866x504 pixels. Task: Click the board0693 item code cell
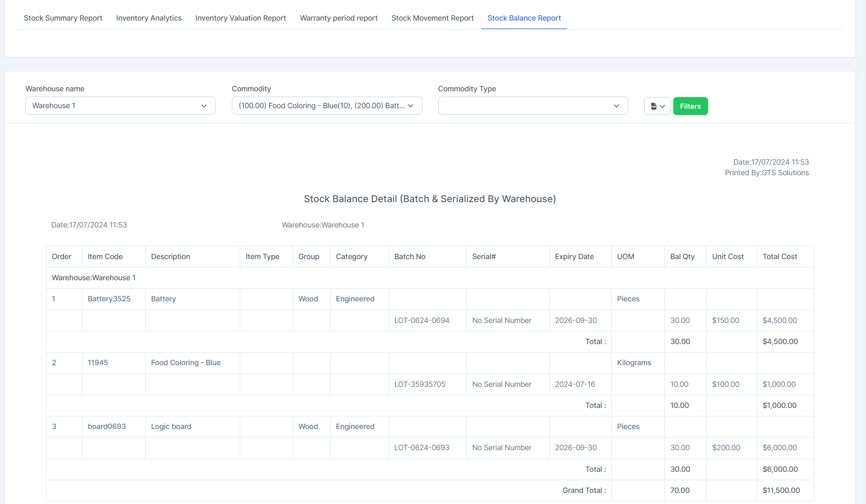click(x=107, y=426)
